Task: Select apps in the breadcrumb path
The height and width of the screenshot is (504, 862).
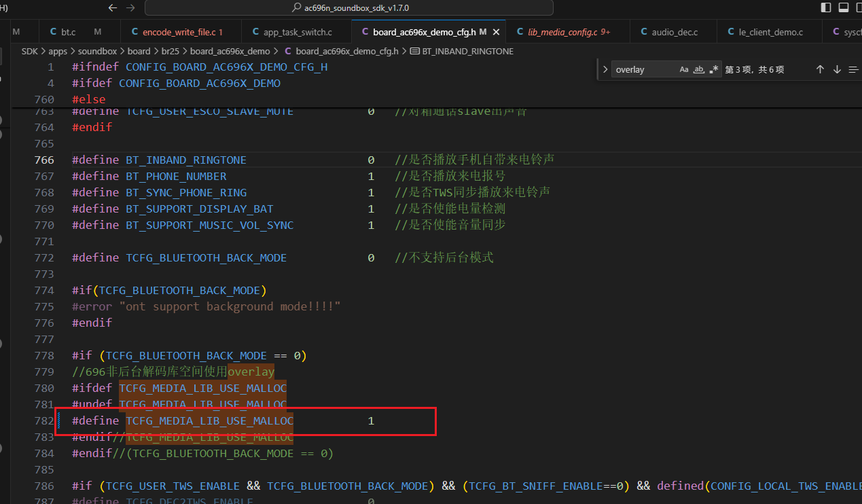Action: 58,51
